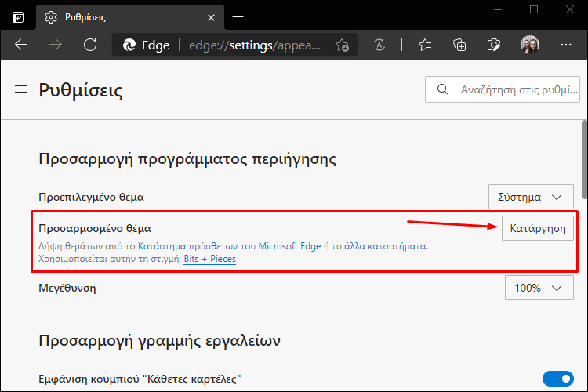Open Κατάστημα πρόσθετων του Microsoft Edge link
This screenshot has height=392, width=588.
point(230,246)
